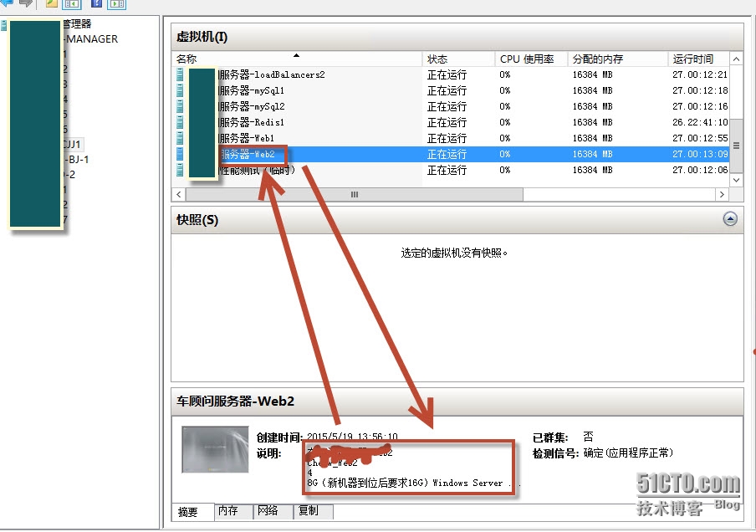Click the 车顾问服务器-Web2 details title
Screen dimensions: 756x532
[235, 402]
